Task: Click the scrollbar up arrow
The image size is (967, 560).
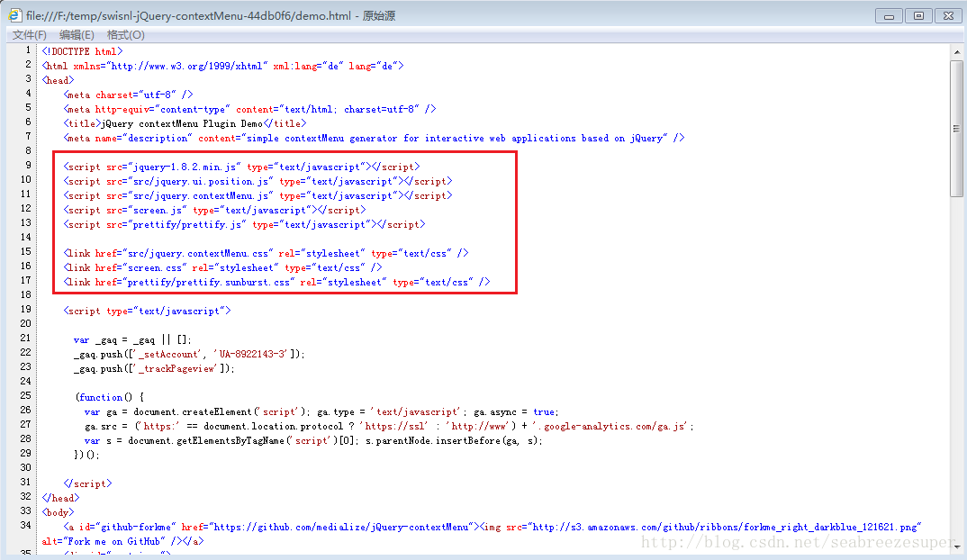Action: pos(956,52)
